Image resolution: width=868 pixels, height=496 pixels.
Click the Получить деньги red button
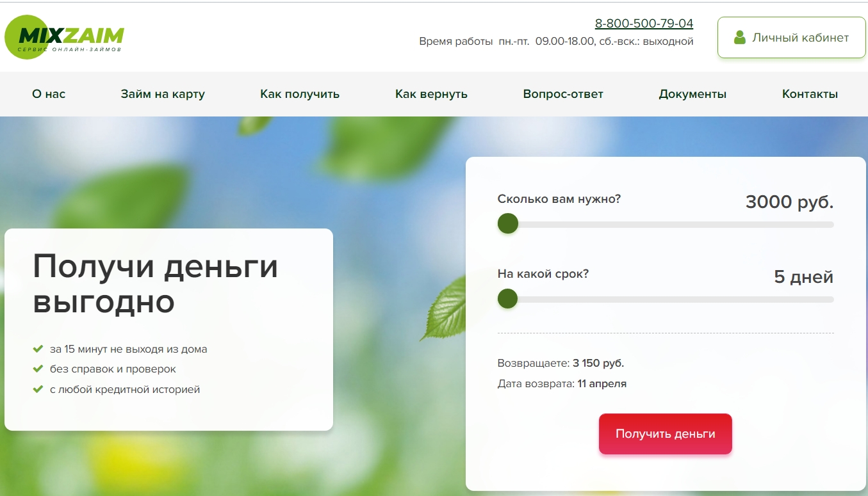click(665, 434)
